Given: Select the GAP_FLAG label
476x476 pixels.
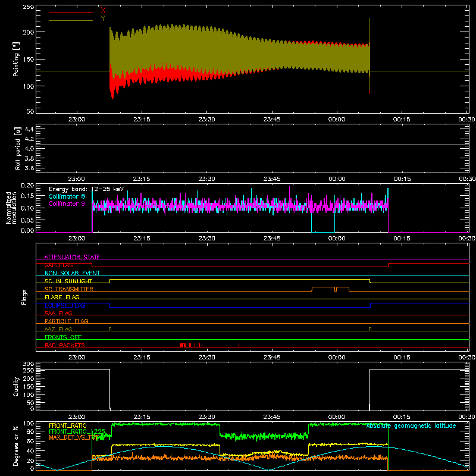Looking at the screenshot, I should pos(58,265).
